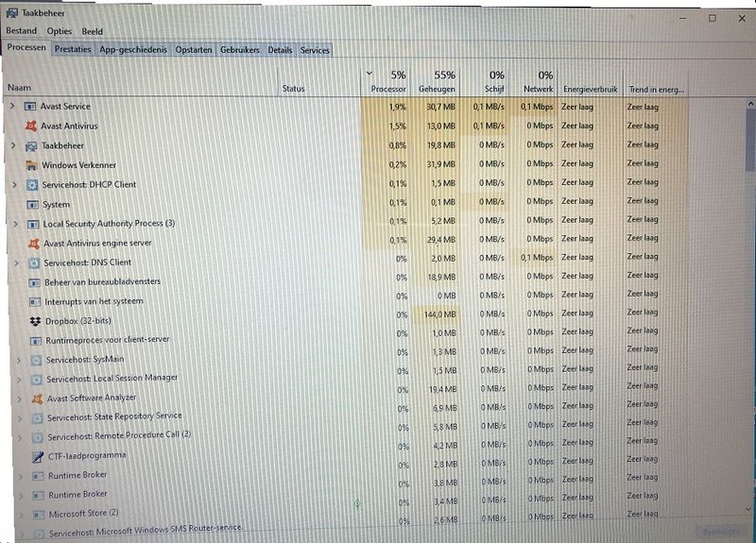
Task: Click the Avast Service process icon
Action: tap(30, 106)
